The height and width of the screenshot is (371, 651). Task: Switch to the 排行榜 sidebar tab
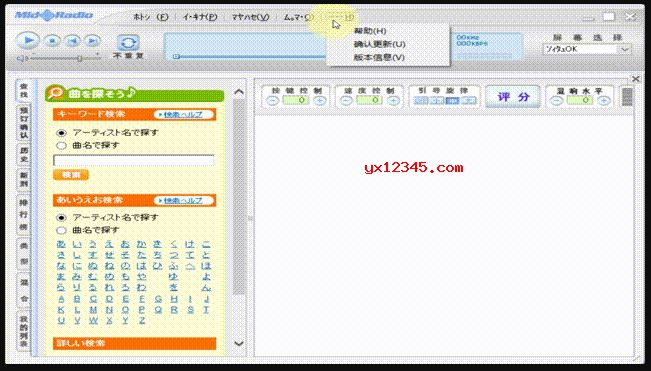(24, 215)
